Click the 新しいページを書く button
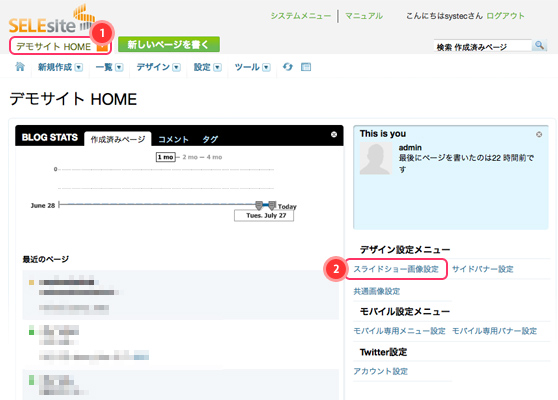This screenshot has width=558, height=400. click(x=169, y=44)
